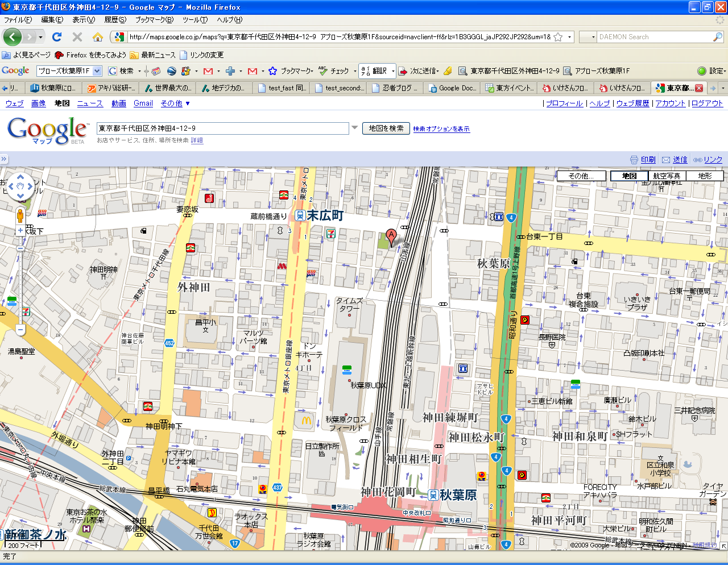Click the リンク link
The height and width of the screenshot is (565, 728).
(x=713, y=160)
